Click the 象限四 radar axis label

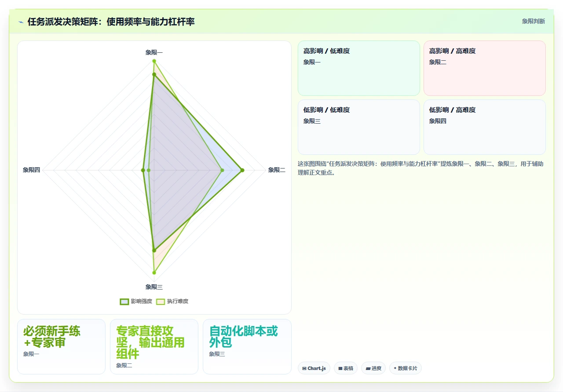coord(31,170)
